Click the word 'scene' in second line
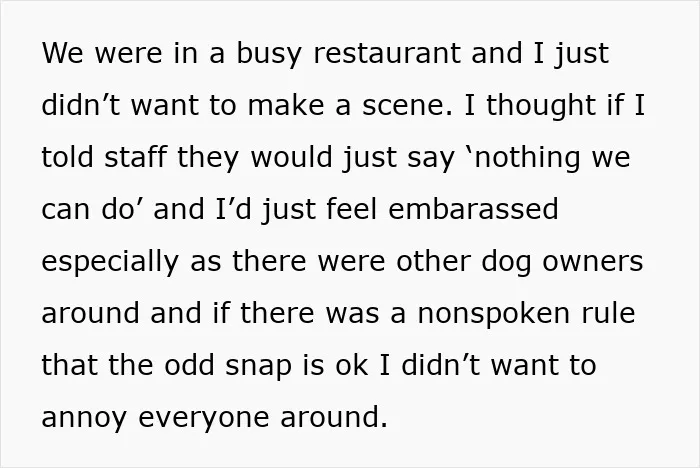Screen dimensions: 700x468 (406, 105)
